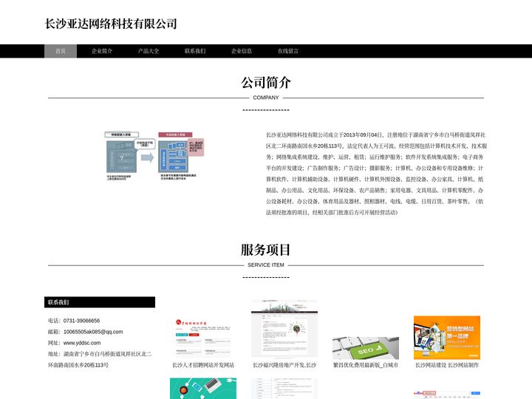This screenshot has width=532, height=399.
Task: Click the company description paragraph
Action: pos(376,174)
